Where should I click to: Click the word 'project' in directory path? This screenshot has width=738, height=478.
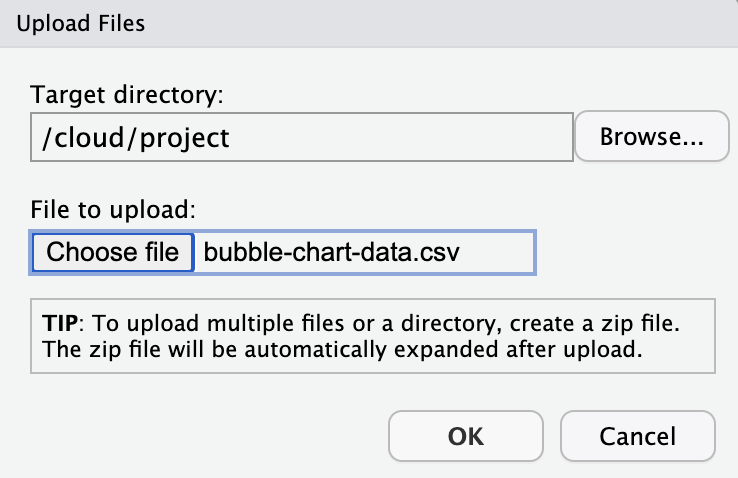tap(184, 137)
